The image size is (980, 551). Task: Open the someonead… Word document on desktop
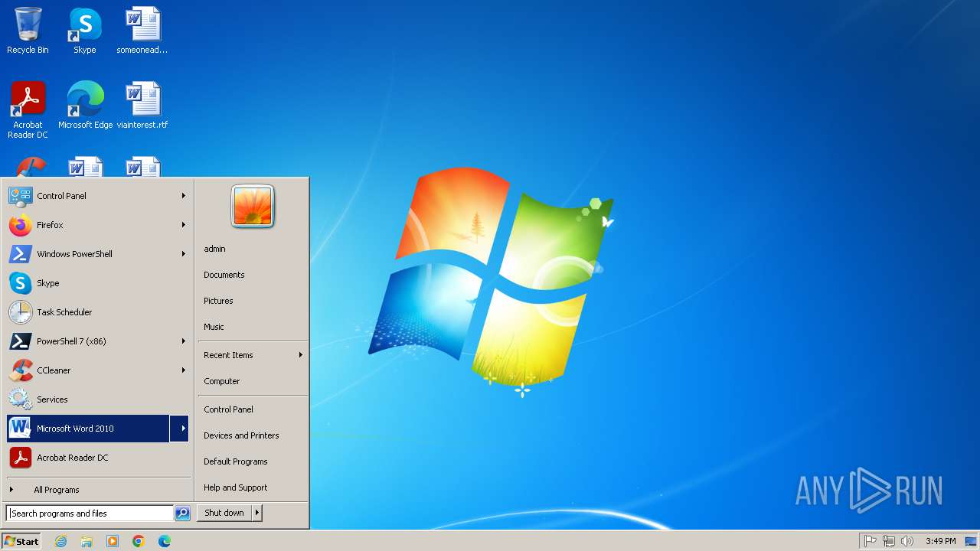coord(142,31)
